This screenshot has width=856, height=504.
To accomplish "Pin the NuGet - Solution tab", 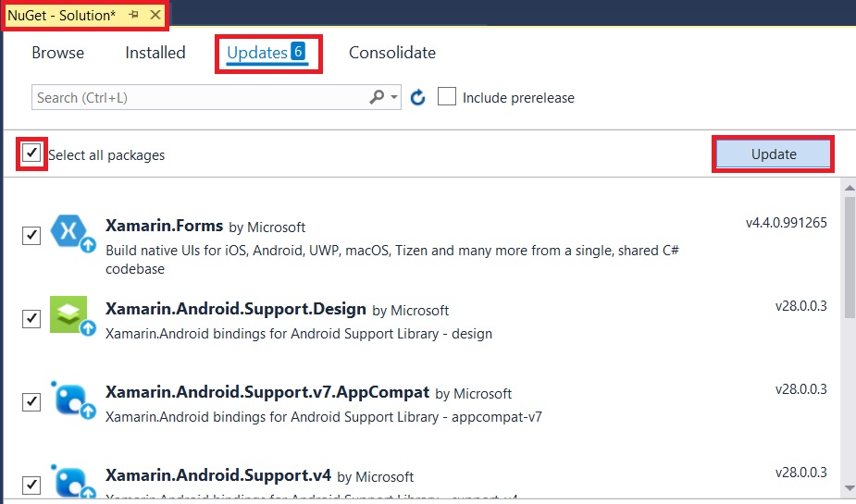I will click(133, 16).
